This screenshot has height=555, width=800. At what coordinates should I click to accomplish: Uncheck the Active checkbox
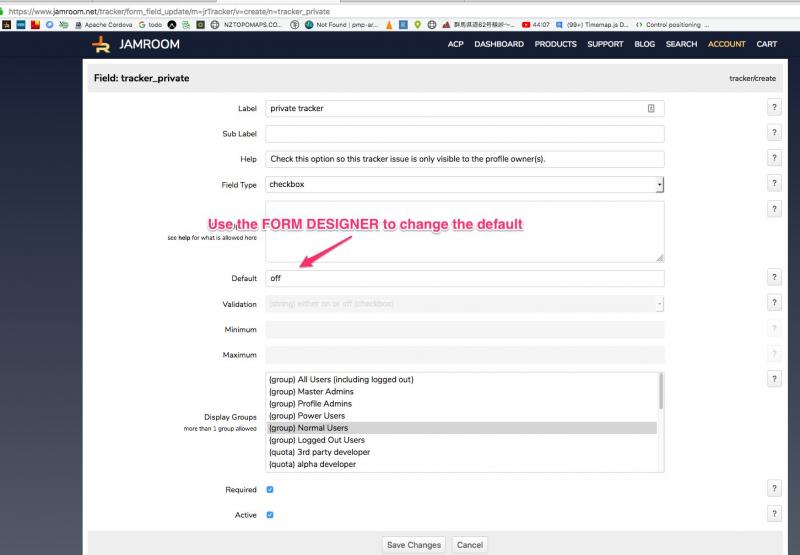(270, 515)
